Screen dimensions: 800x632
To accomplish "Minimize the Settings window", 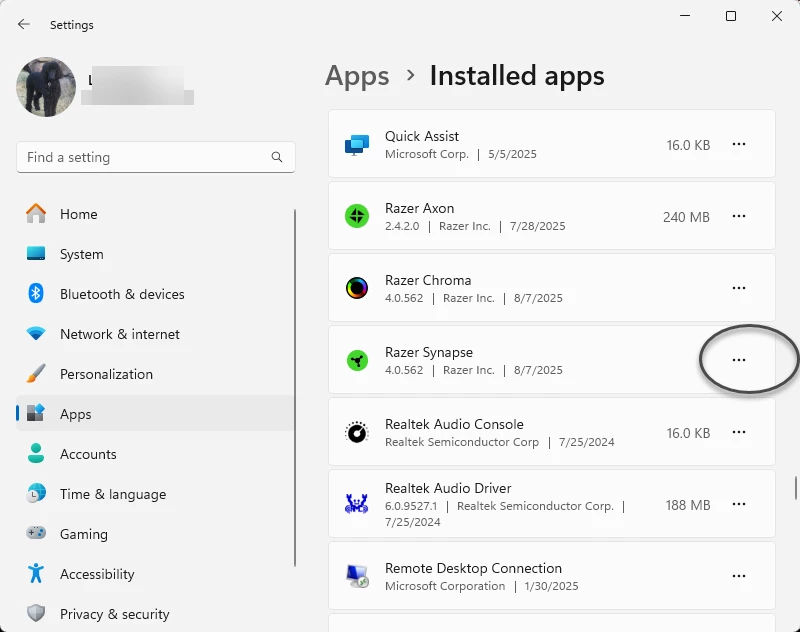I will pos(685,16).
